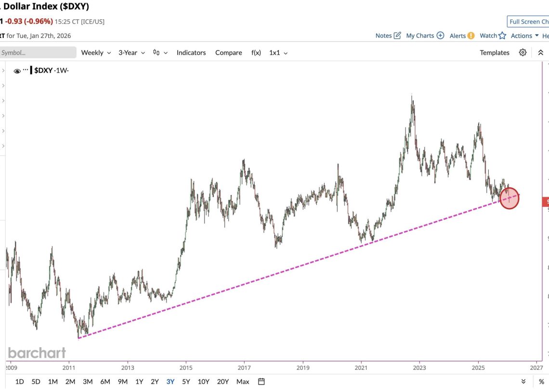Open the f(x) expression tool
Viewport: 549px width, 392px height.
[x=256, y=52]
